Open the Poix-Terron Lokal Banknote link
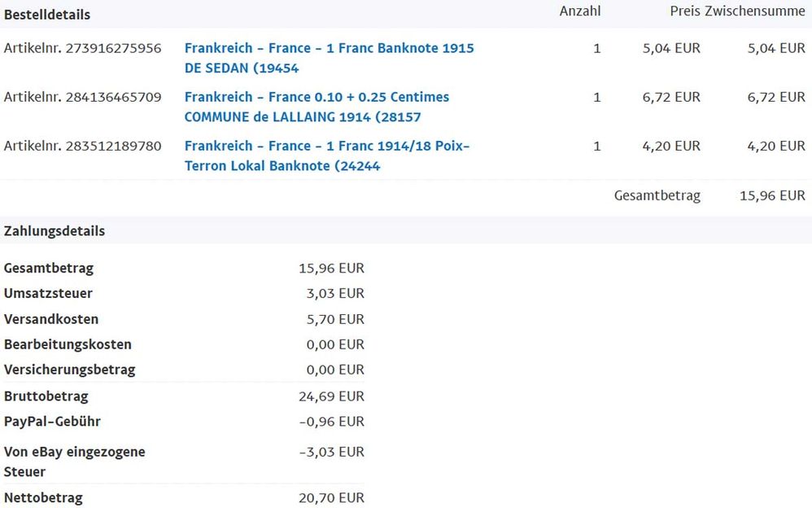This screenshot has height=508, width=812. (326, 147)
